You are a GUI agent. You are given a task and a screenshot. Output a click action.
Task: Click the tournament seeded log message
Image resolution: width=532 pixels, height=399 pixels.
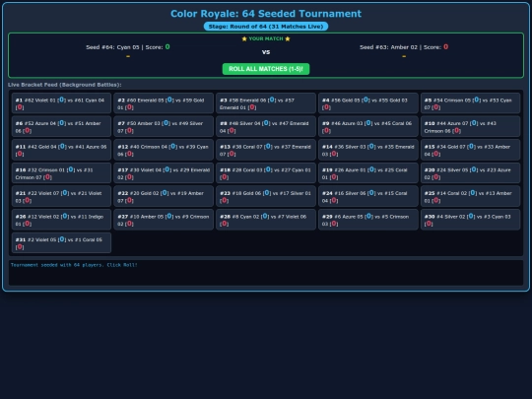point(74,265)
